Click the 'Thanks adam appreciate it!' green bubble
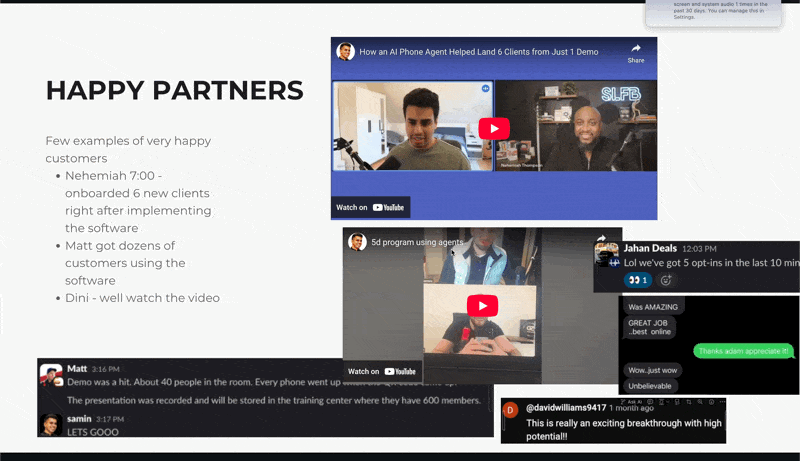800x461 pixels. coord(743,351)
